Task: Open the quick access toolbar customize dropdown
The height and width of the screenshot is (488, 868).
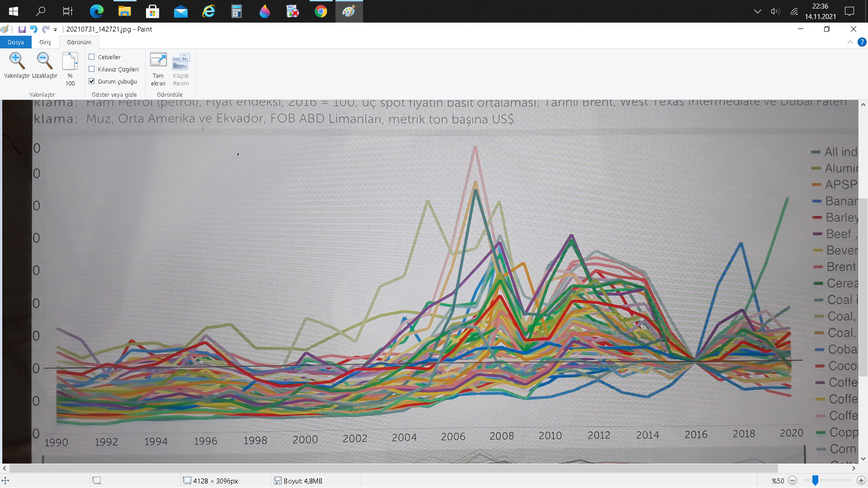Action: pos(56,30)
